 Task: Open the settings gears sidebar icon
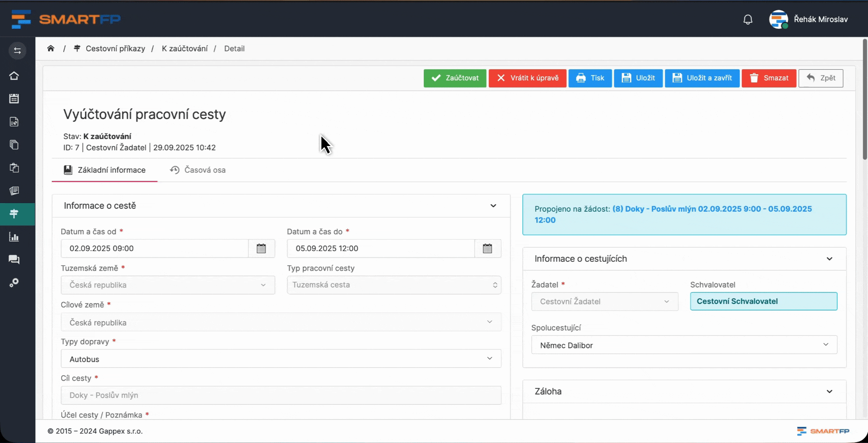(14, 283)
